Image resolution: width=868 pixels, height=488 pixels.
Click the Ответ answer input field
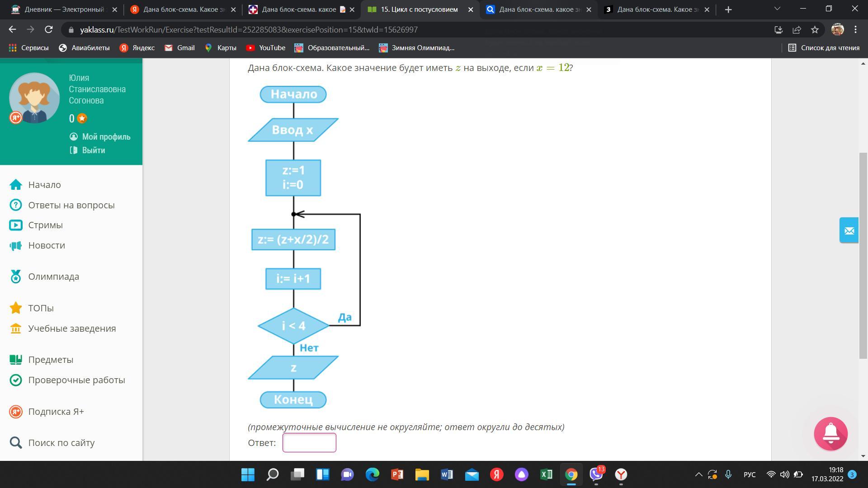pos(309,443)
